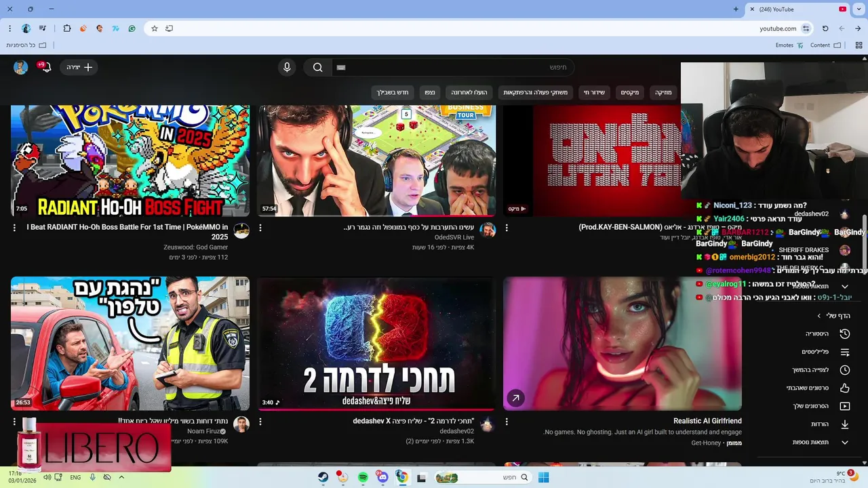The image size is (868, 488).
Task: Select the הועלו לאחרונה filter chip
Action: pyautogui.click(x=469, y=92)
